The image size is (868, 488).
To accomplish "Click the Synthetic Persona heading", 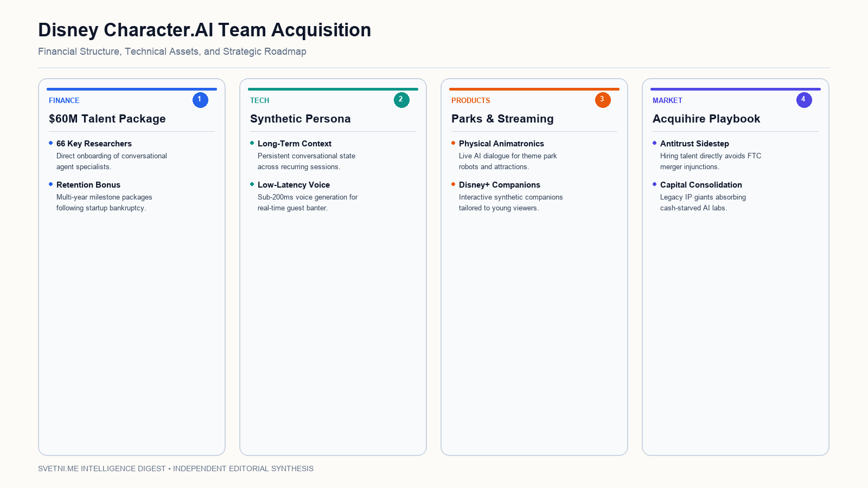I will pos(300,119).
